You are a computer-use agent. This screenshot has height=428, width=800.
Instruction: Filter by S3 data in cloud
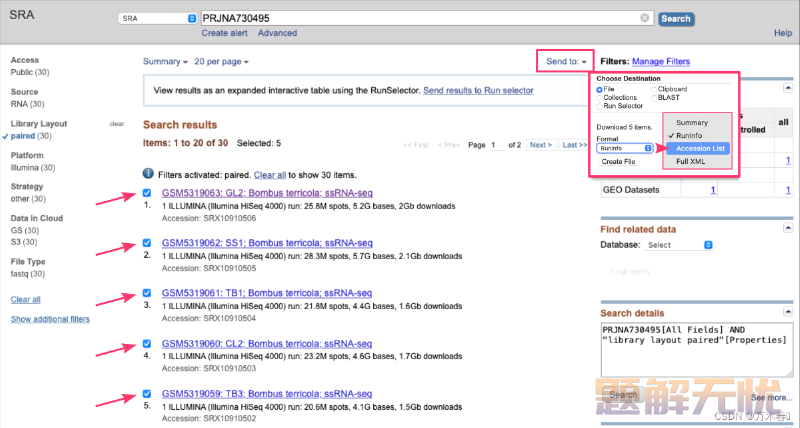click(16, 242)
